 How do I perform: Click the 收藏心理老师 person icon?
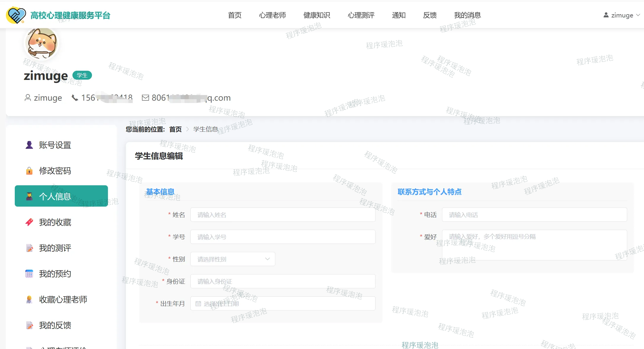pos(29,300)
